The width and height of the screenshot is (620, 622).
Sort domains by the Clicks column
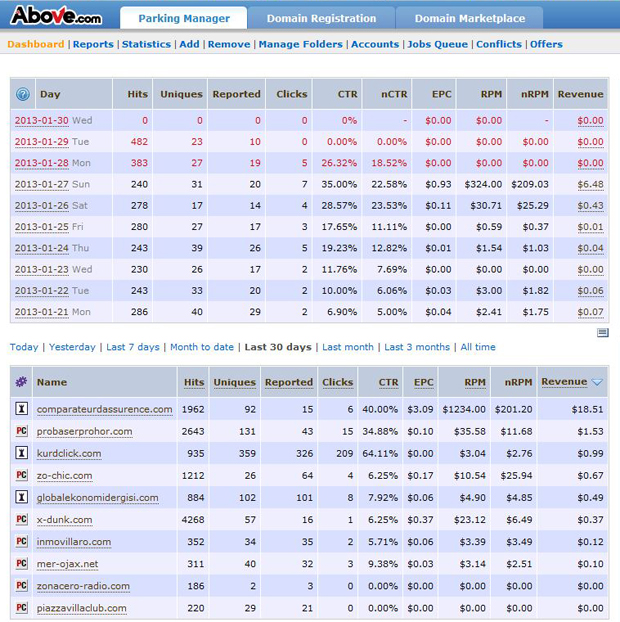(338, 382)
